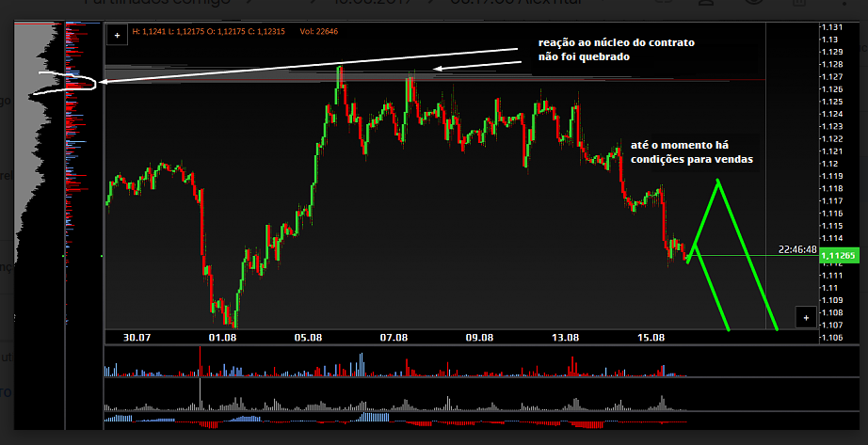Click the 05.08 date on time axis
The height and width of the screenshot is (445, 868).
(x=308, y=336)
